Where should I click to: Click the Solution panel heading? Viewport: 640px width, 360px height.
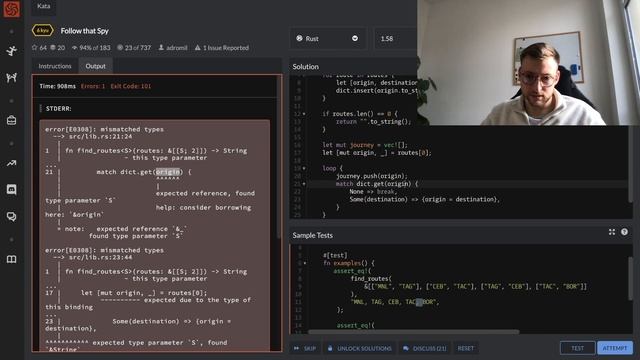pyautogui.click(x=305, y=67)
